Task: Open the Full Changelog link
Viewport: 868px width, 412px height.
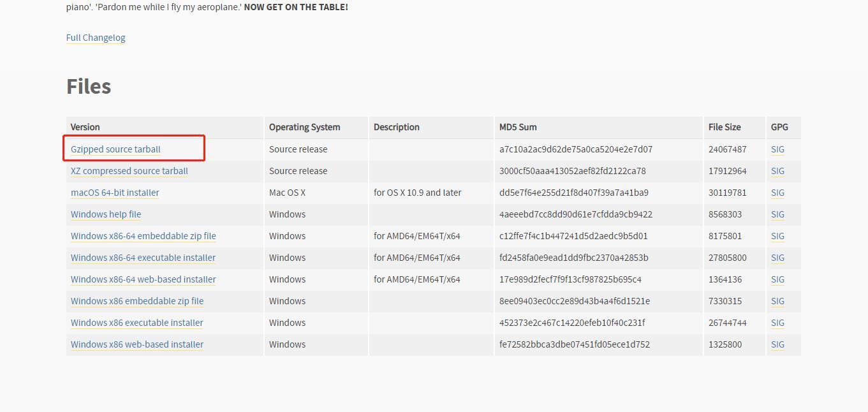Action: pos(96,38)
